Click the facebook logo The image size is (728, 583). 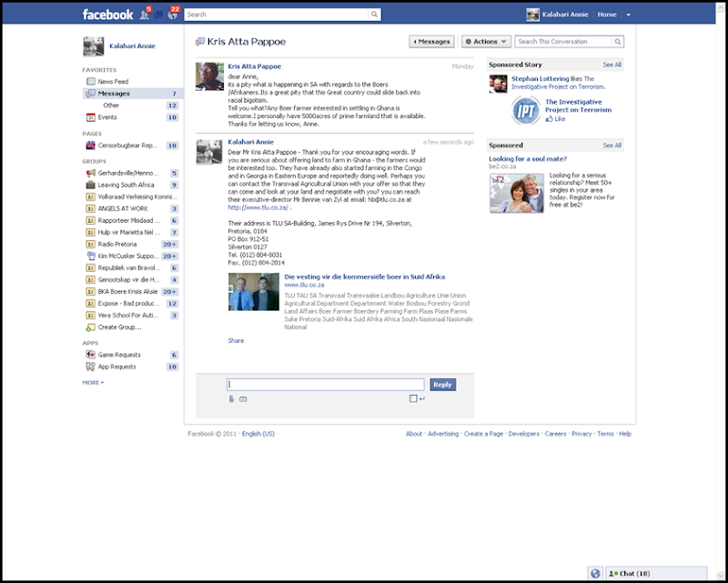(107, 15)
